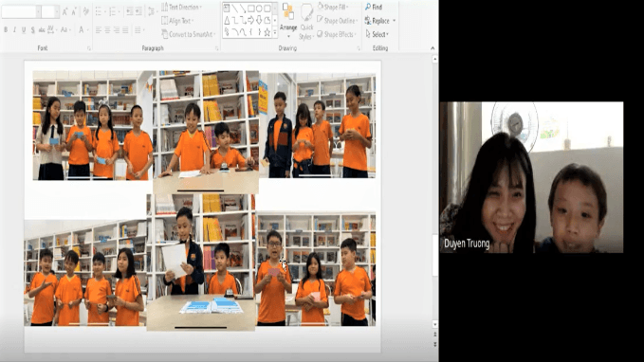Toggle text Shadow formatting
This screenshot has width=644, height=362.
[x=32, y=29]
